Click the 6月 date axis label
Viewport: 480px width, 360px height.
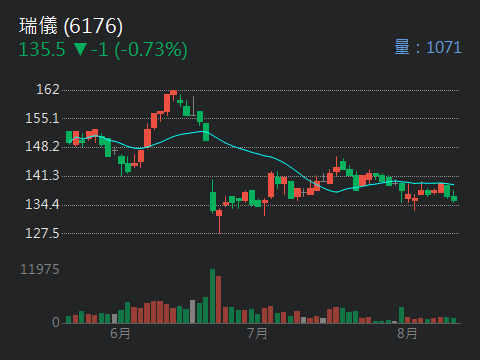(120, 333)
